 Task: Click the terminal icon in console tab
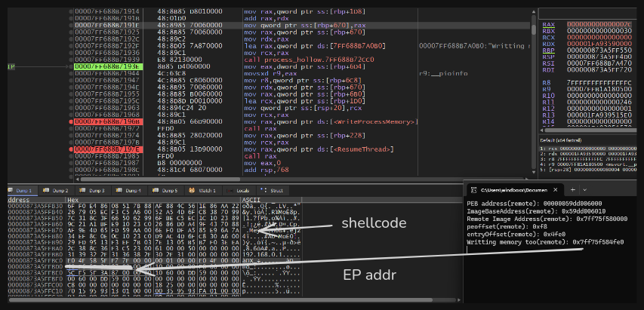pos(473,190)
